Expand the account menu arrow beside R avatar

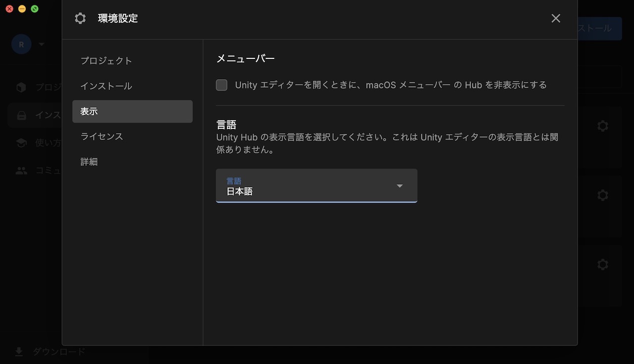point(41,44)
